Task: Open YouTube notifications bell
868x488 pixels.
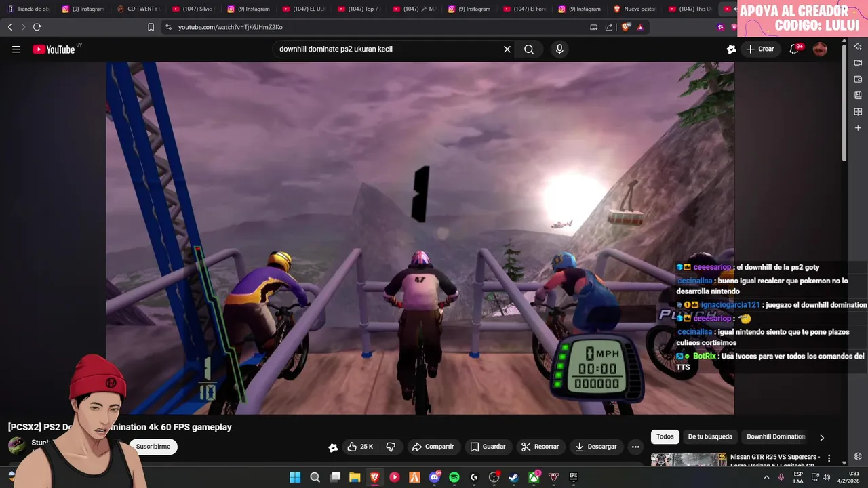Action: [794, 49]
